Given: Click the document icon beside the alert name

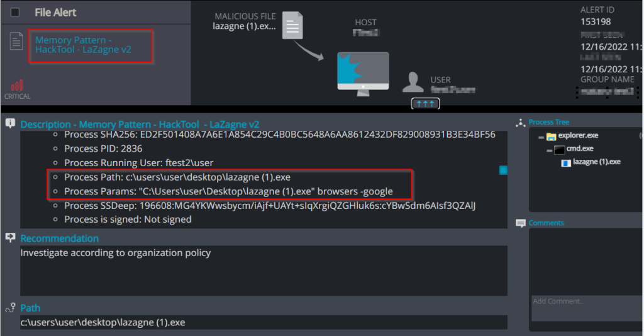Looking at the screenshot, I should coord(16,41).
